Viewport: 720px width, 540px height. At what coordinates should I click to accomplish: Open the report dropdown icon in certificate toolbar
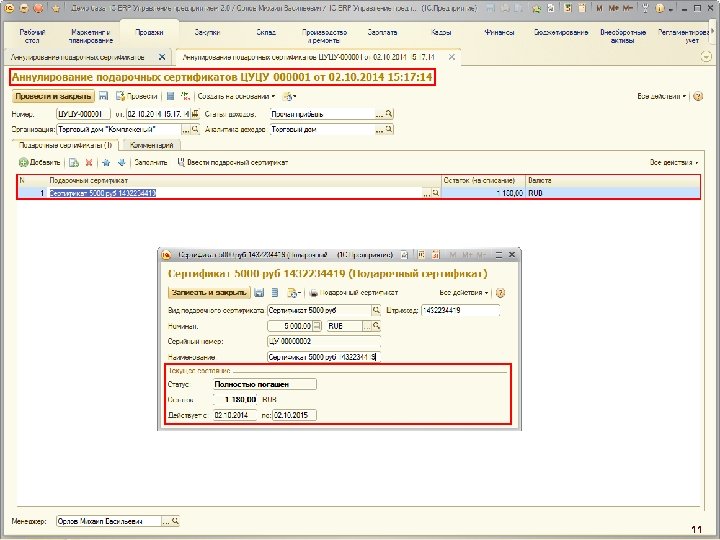point(293,292)
